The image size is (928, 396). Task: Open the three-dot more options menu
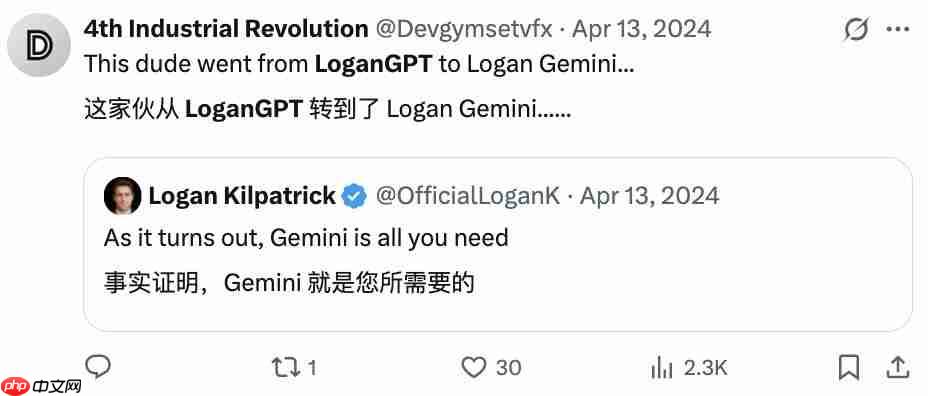point(898,30)
